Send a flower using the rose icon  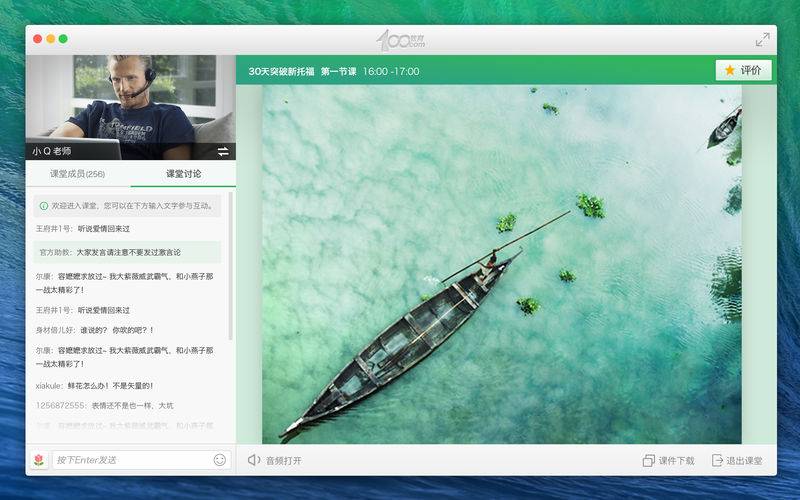39,460
